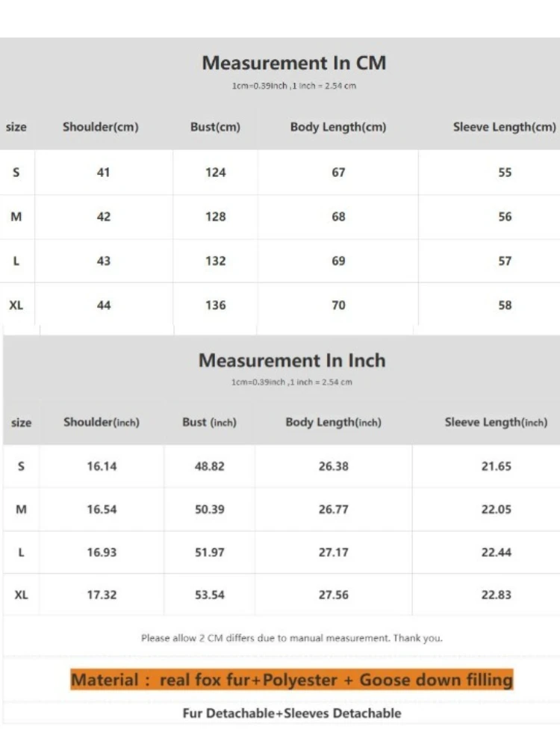Click the body length 27.17 cell
Viewport: 560px width, 747px height.
333,553
